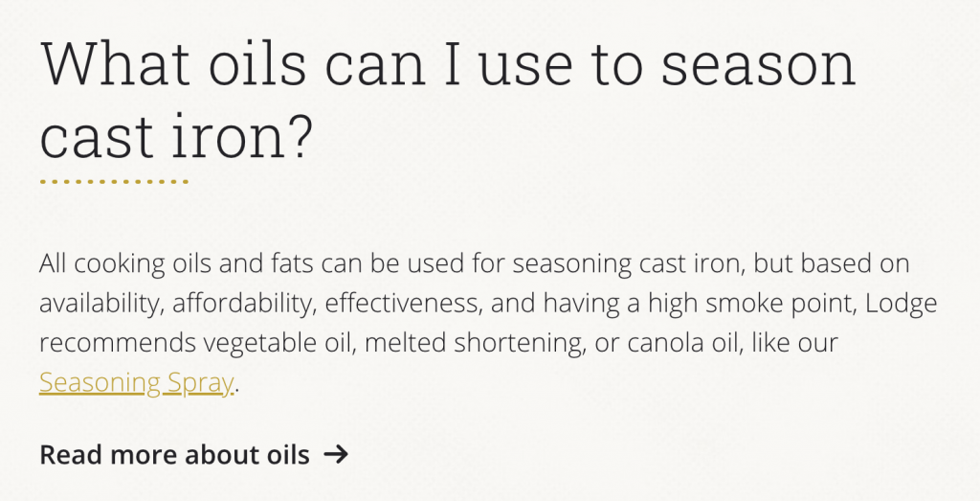
Task: Click the word effectiveness in the paragraph
Action: coord(404,304)
